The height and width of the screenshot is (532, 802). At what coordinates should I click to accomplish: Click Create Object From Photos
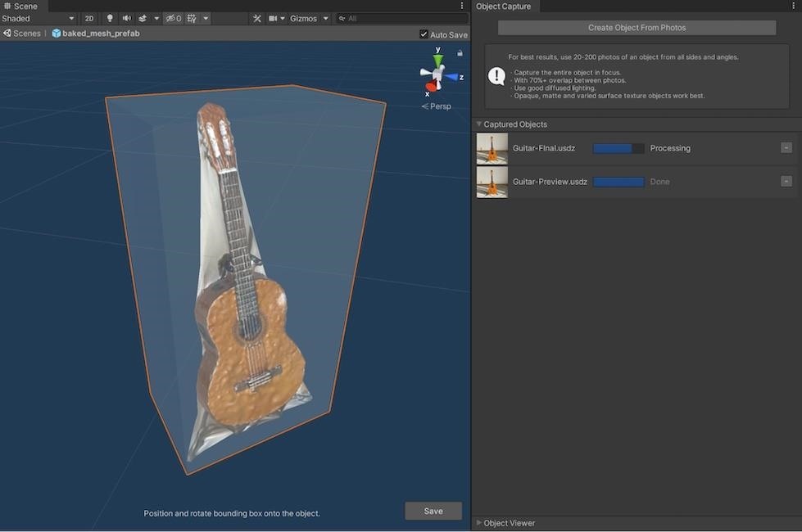(x=637, y=27)
